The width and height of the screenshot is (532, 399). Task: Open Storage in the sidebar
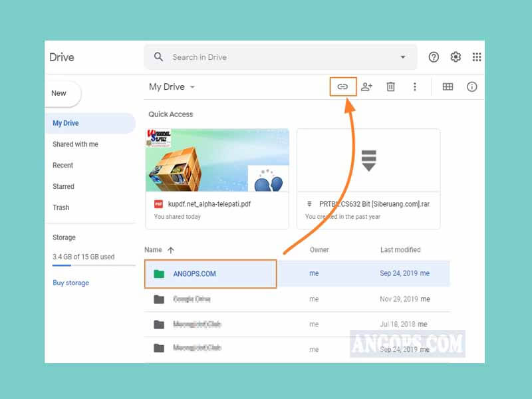(64, 237)
